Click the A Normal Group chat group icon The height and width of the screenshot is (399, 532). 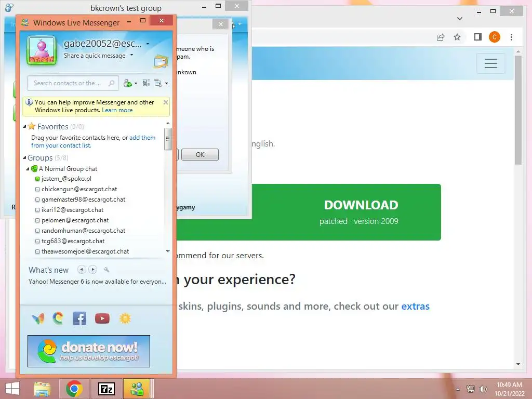pos(34,168)
